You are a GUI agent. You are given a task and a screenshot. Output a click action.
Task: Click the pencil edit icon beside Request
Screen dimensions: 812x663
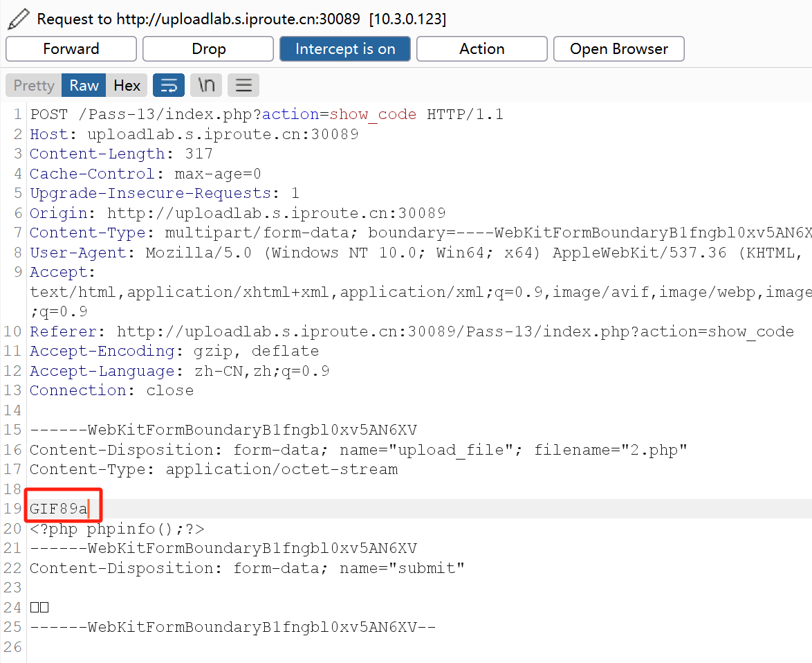point(17,19)
